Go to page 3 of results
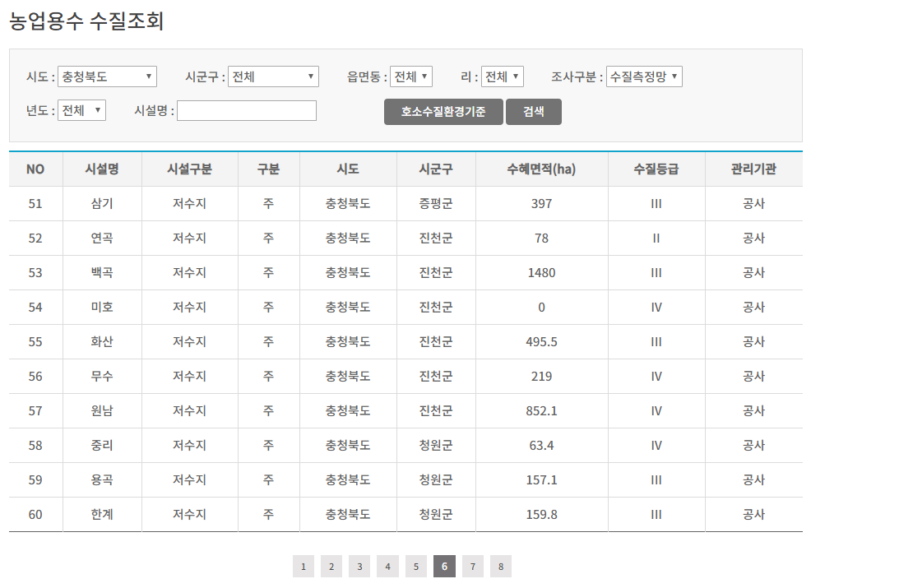Image resolution: width=899 pixels, height=588 pixels. tap(359, 567)
